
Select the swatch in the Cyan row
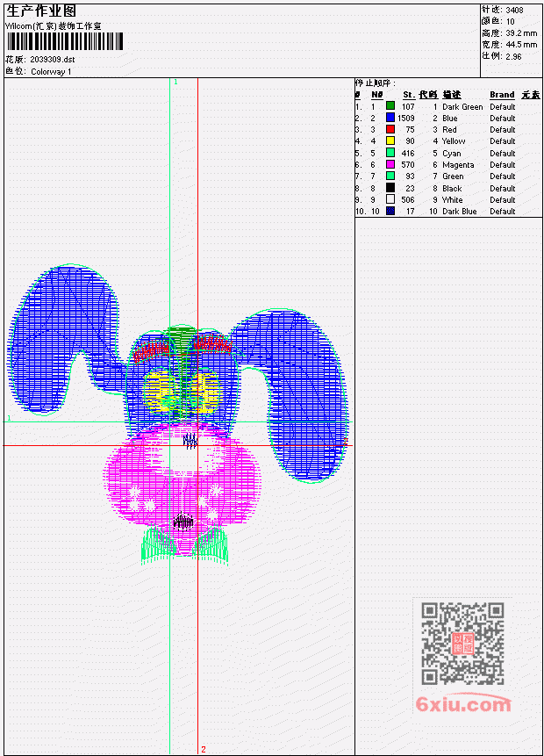click(390, 153)
